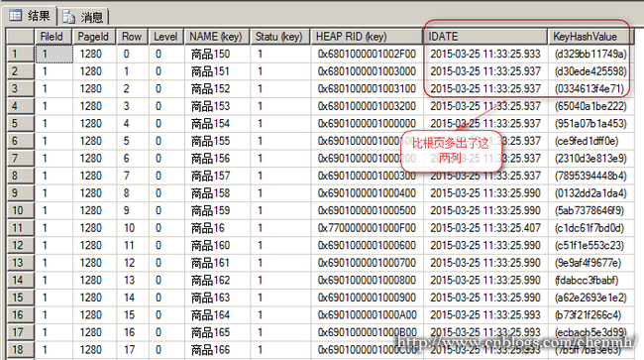Click KeyHashValue (951a07b1a453)
644x360 pixels.
click(x=591, y=124)
